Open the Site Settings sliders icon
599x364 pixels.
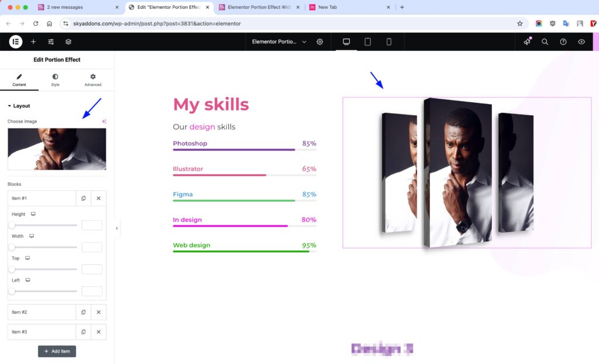(51, 41)
